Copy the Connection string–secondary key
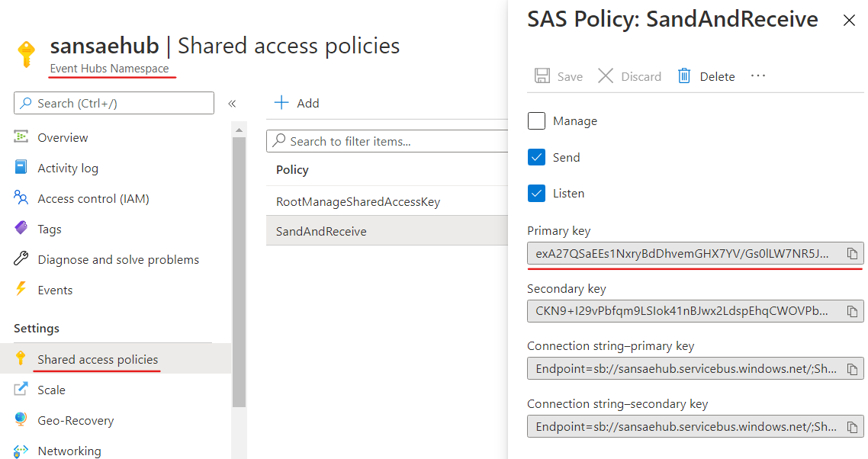Viewport: 868px width, 459px height. coord(852,426)
